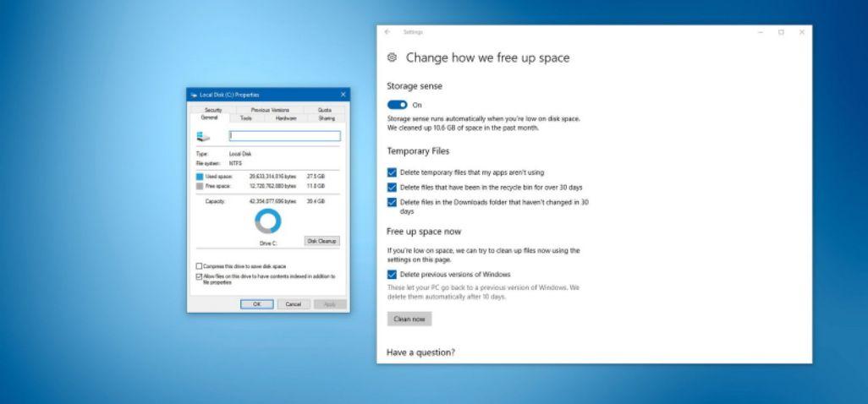Viewport: 868px width, 404px height.
Task: Maximize the Settings window
Action: tap(781, 32)
